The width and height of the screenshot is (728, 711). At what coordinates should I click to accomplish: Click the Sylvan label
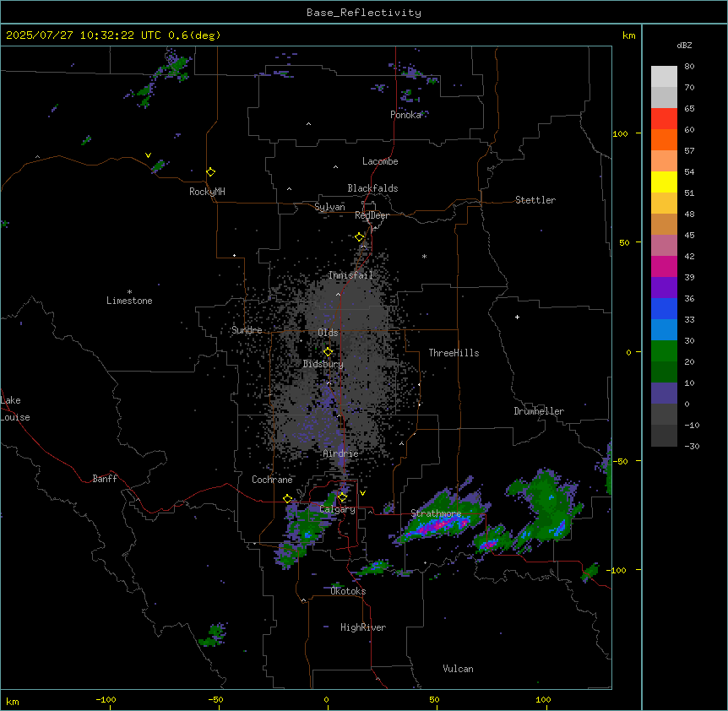pyautogui.click(x=329, y=207)
